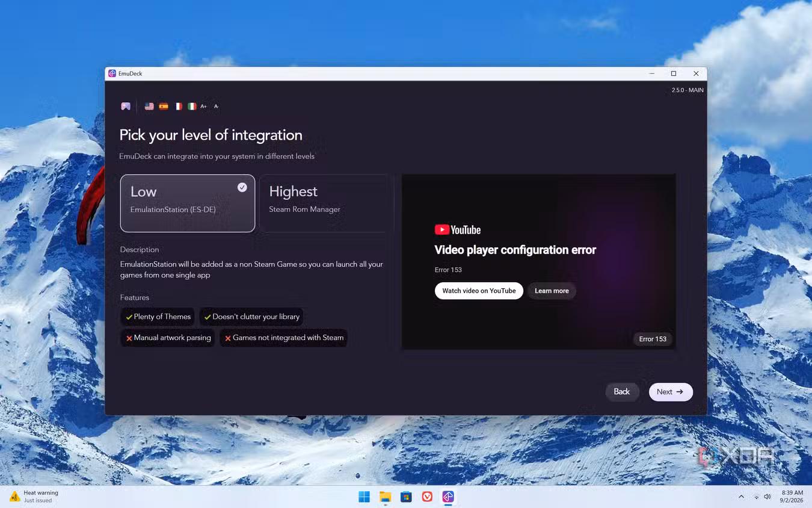812x508 pixels.
Task: Increase font size with A+ icon
Action: (203, 107)
